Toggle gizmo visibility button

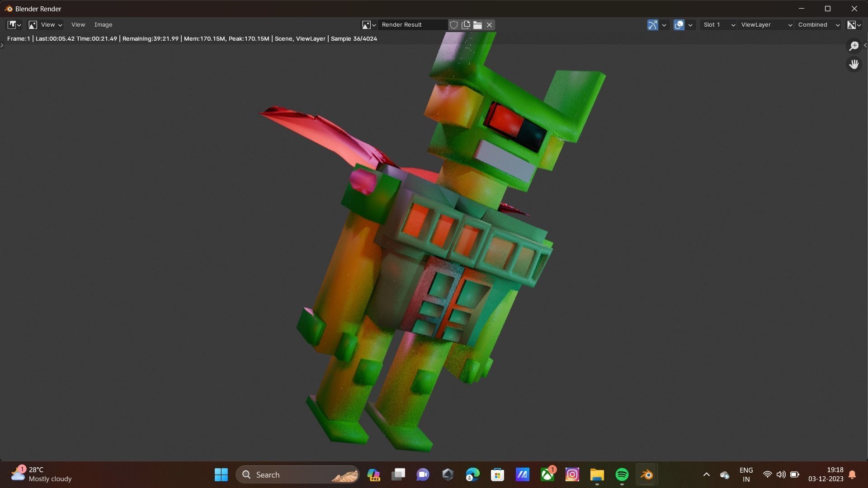[652, 25]
